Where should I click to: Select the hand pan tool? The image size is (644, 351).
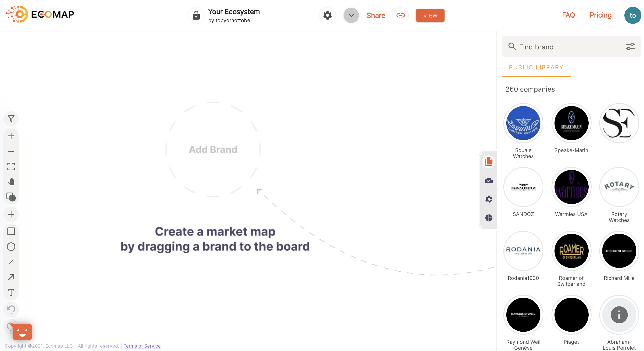pyautogui.click(x=11, y=182)
